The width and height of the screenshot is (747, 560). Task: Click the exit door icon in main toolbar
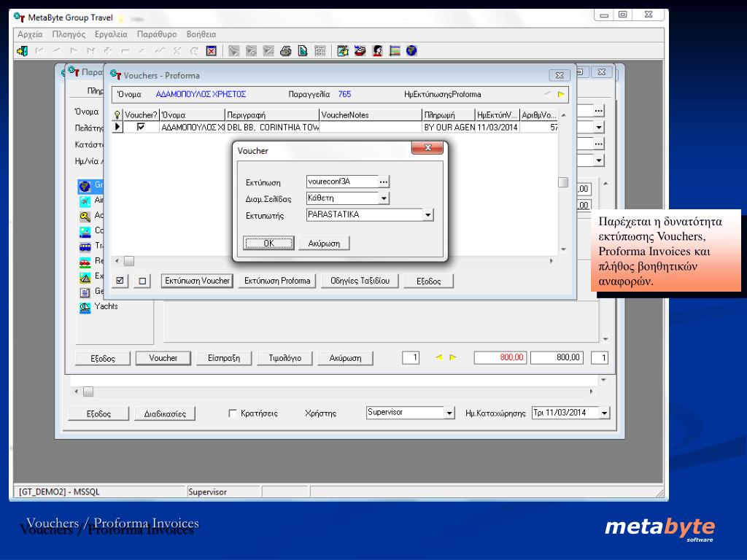point(22,50)
